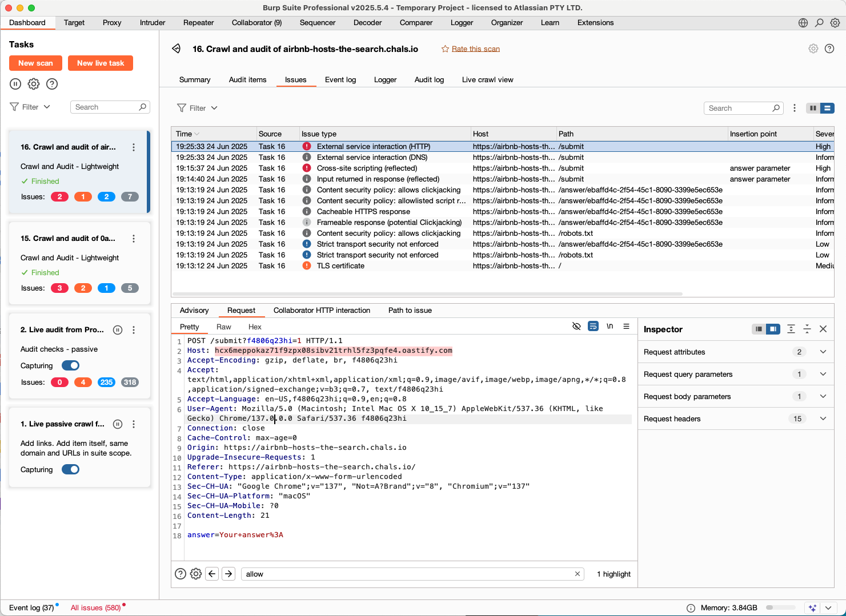Click the hide non-printable eye-slash icon
The width and height of the screenshot is (846, 616).
point(576,327)
